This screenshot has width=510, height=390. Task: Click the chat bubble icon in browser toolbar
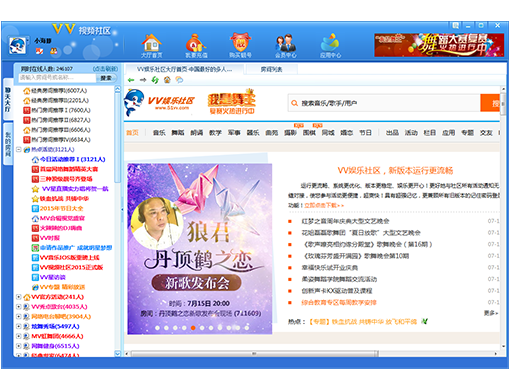pyautogui.click(x=179, y=80)
